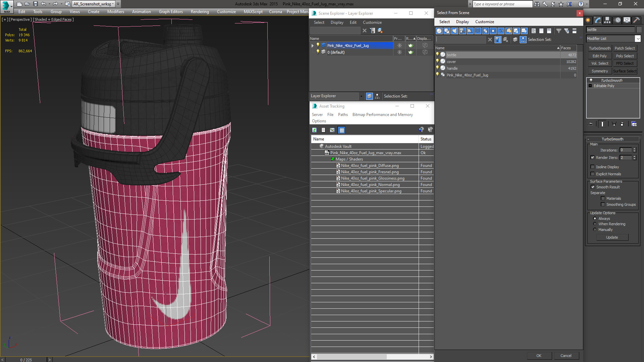Click OK in Select From Scene dialog
The image size is (644, 362).
pyautogui.click(x=539, y=356)
